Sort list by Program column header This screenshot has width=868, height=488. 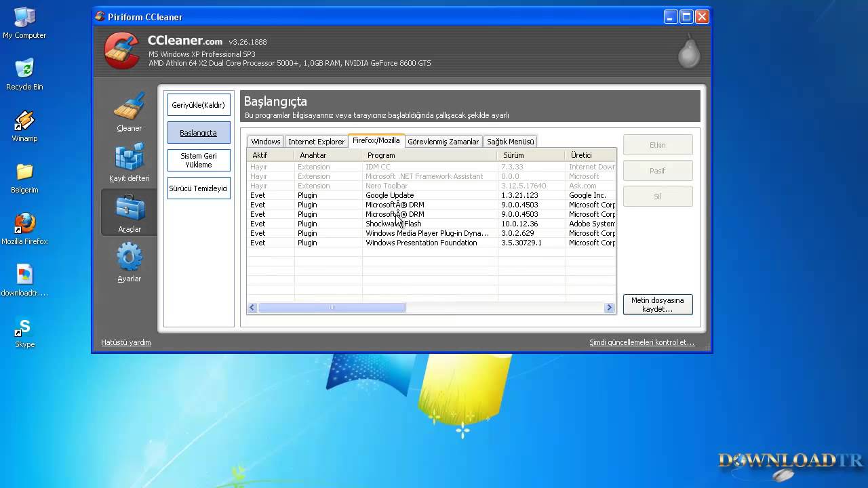pos(430,155)
